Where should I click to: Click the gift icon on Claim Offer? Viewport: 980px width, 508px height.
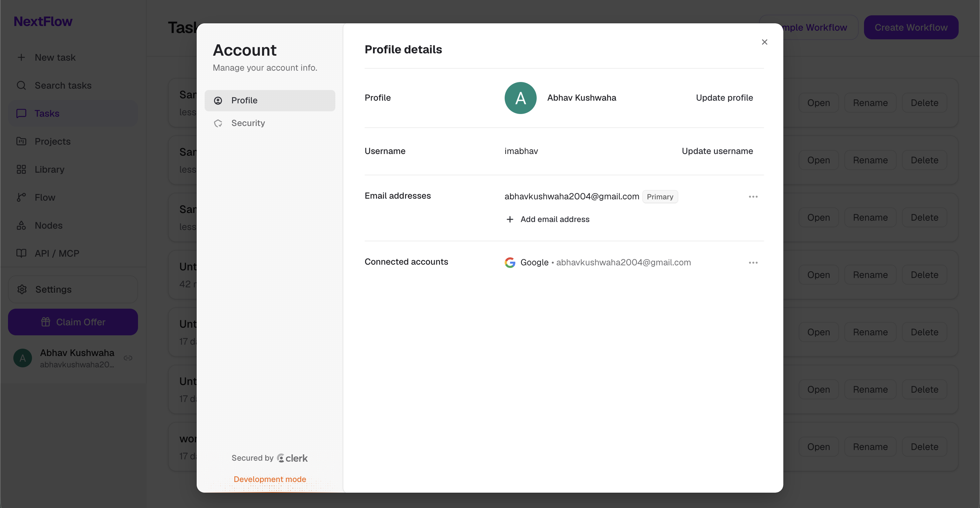coord(46,322)
